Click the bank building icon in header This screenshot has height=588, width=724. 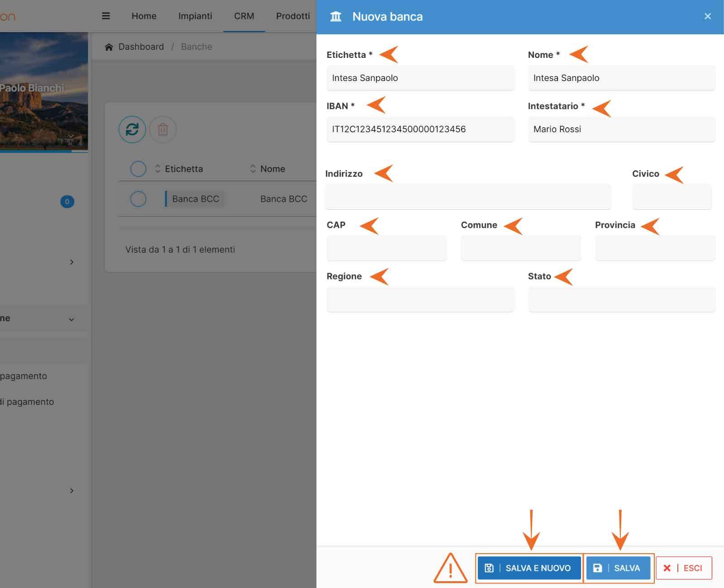tap(336, 17)
